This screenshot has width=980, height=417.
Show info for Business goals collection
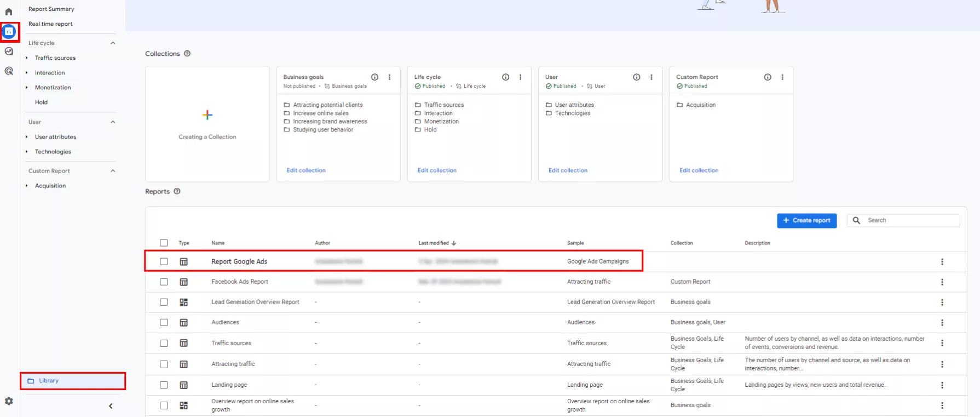tap(374, 77)
